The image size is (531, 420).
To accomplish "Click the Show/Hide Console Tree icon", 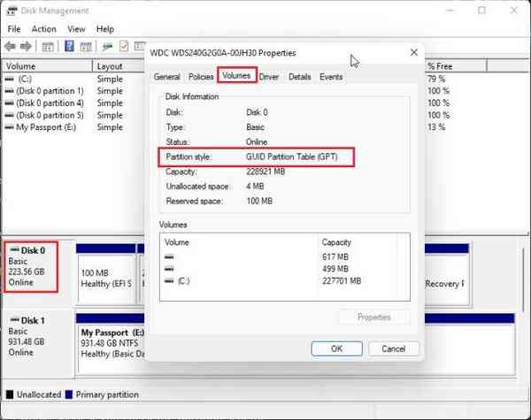I will point(48,46).
